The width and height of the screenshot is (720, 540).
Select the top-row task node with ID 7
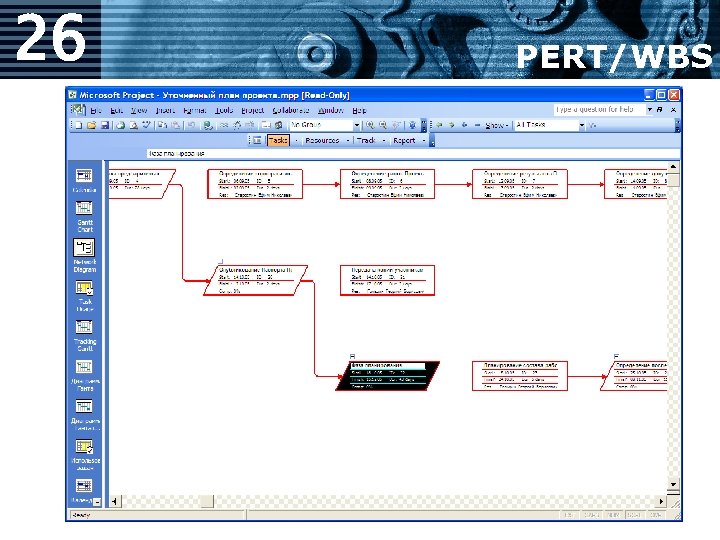click(x=520, y=184)
